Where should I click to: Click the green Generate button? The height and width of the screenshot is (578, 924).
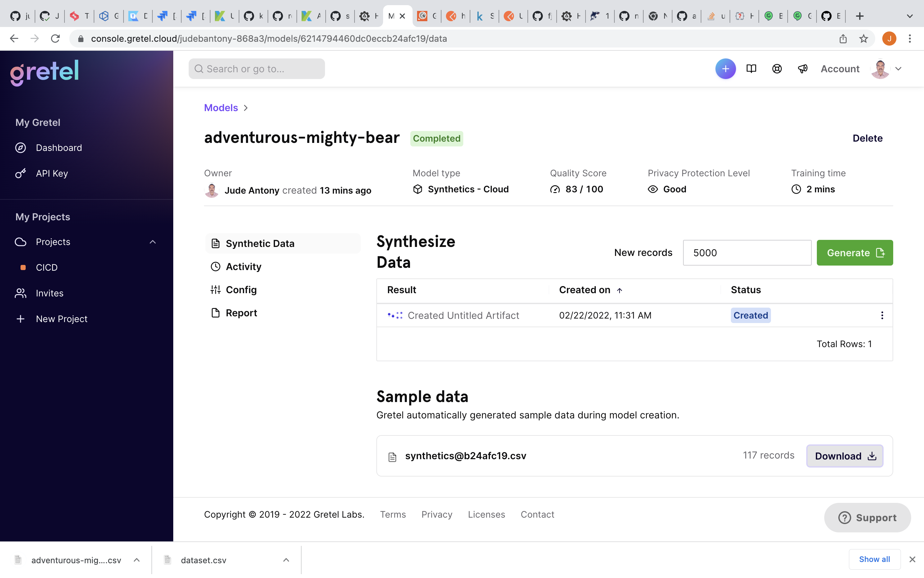tap(854, 253)
